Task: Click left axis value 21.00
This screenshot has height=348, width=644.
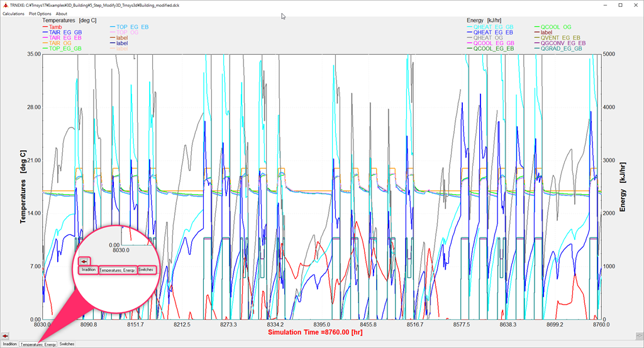Action: pos(34,160)
